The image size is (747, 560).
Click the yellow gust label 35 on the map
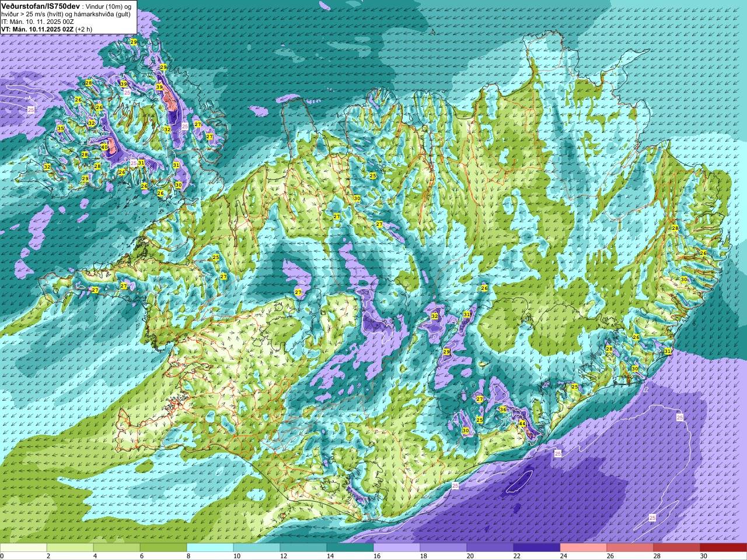(x=60, y=128)
